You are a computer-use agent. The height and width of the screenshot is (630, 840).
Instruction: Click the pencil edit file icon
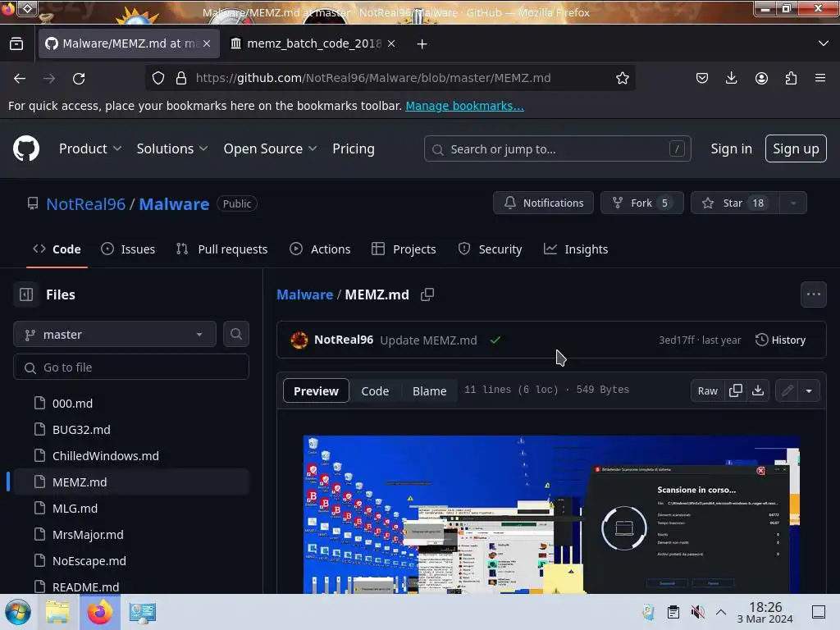click(x=787, y=390)
